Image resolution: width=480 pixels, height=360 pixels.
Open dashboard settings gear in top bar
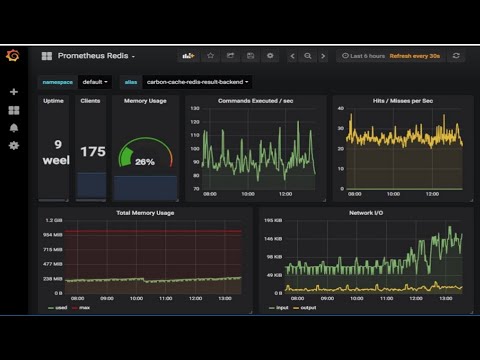[270, 56]
